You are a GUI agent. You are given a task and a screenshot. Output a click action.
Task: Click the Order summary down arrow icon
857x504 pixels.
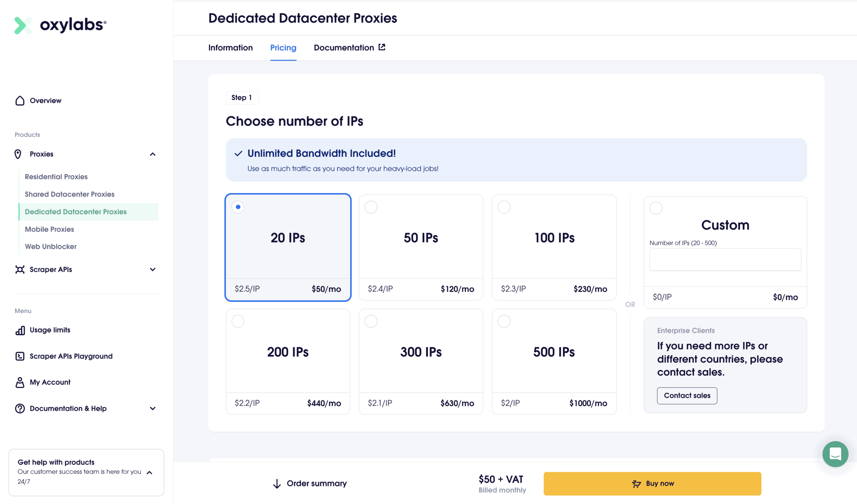click(x=277, y=484)
